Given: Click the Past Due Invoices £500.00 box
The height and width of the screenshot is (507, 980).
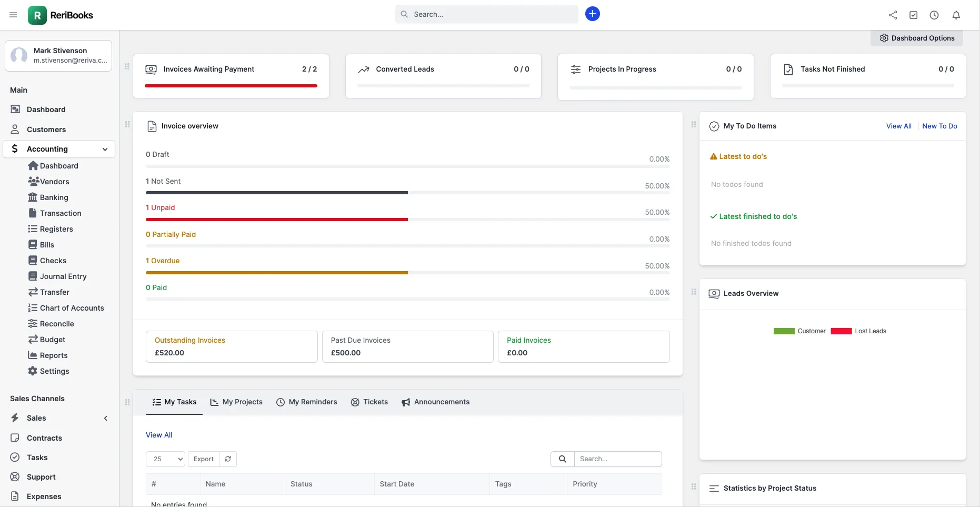Looking at the screenshot, I should pyautogui.click(x=408, y=347).
